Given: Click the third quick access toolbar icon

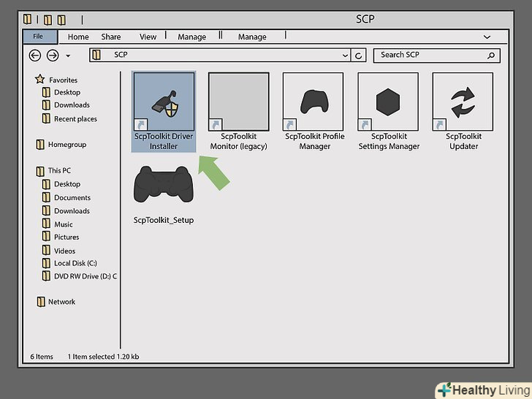Looking at the screenshot, I should [x=61, y=20].
